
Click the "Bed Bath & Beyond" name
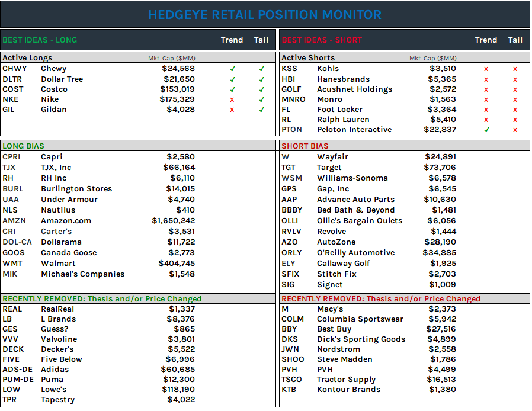(x=356, y=210)
